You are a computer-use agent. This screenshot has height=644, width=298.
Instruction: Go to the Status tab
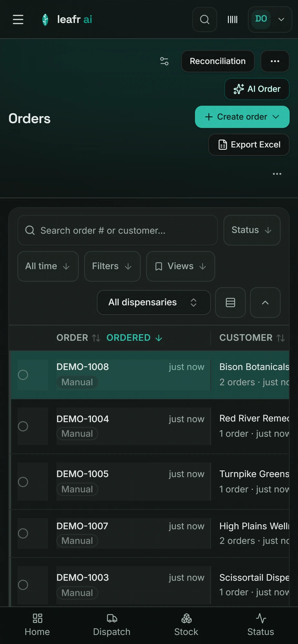point(261,625)
